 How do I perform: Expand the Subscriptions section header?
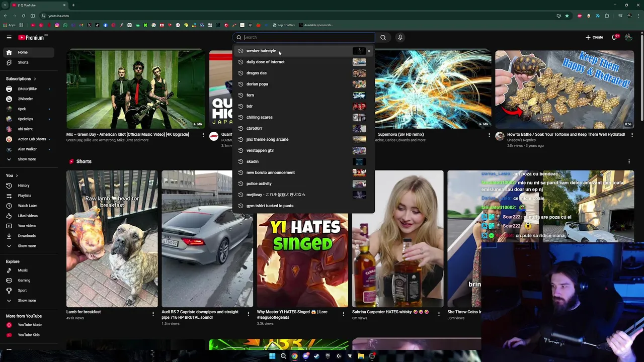[21, 79]
